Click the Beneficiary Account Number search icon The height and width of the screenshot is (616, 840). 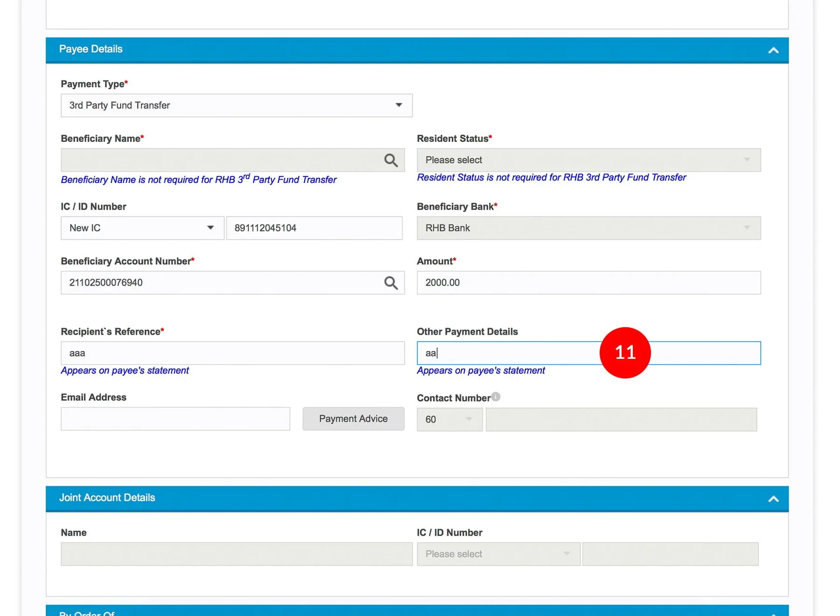pyautogui.click(x=391, y=283)
